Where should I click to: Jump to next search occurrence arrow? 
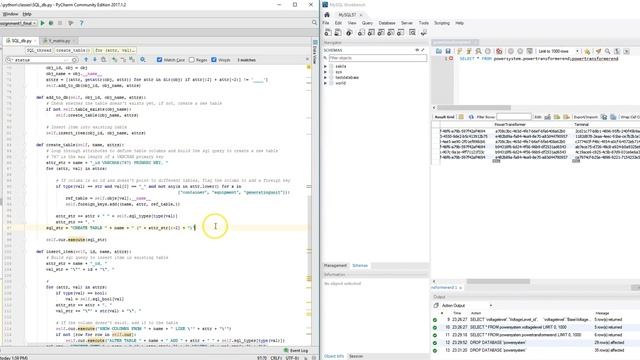click(x=95, y=60)
